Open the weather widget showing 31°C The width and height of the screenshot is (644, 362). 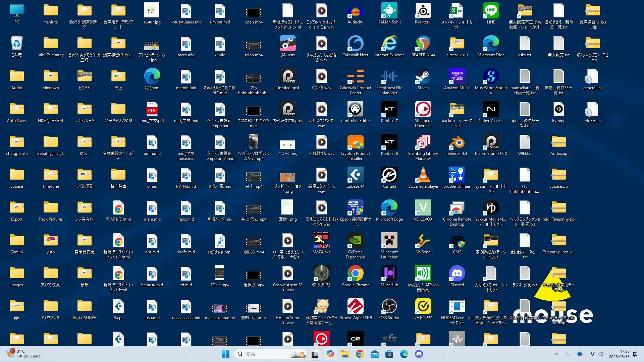pos(23,354)
